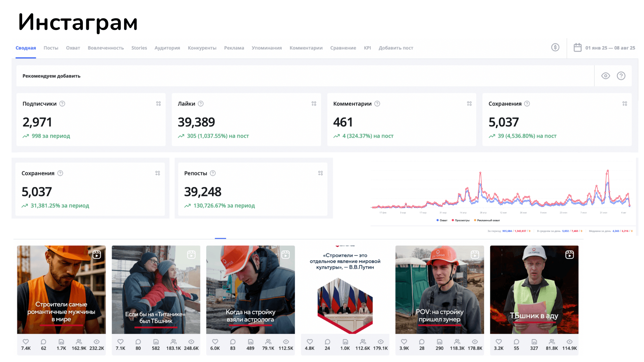This screenshot has width=644, height=362.
Task: Open help tooltip next to Подписчики
Action: pos(62,104)
